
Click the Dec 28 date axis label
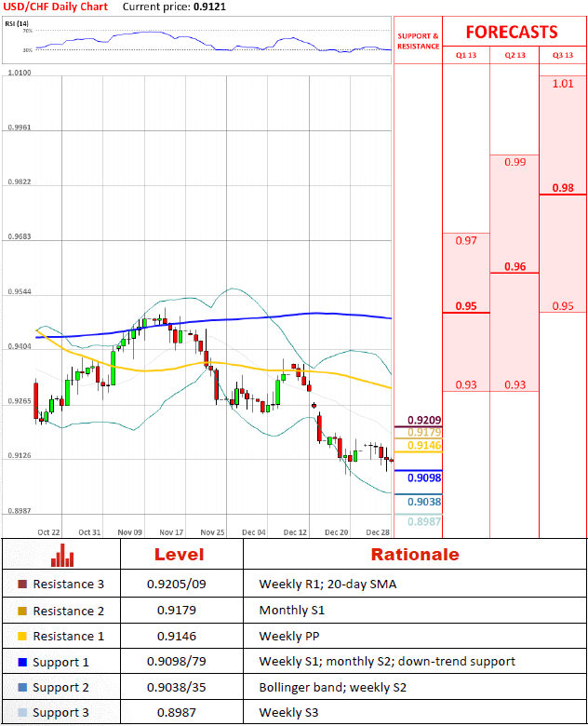[378, 532]
